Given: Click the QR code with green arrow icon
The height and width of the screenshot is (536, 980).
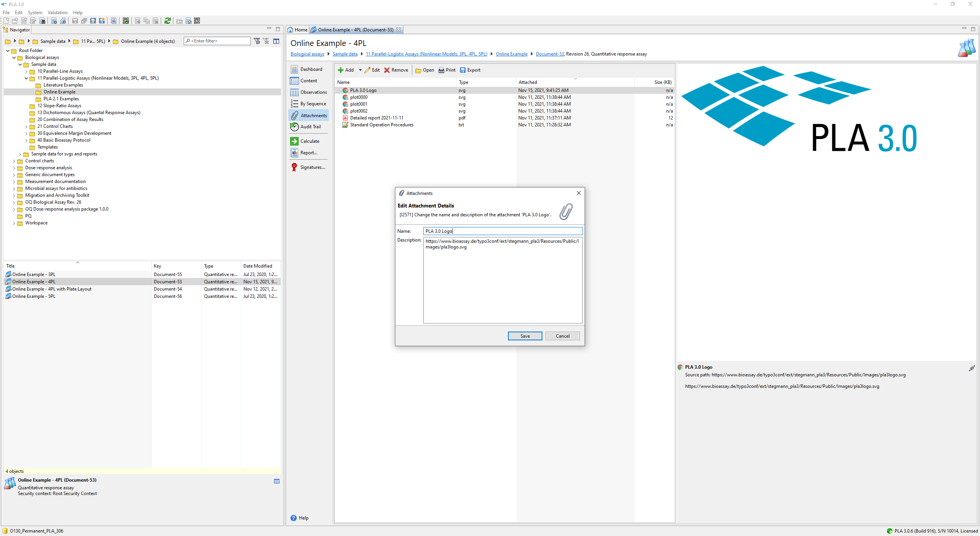Looking at the screenshot, I should pos(126,21).
